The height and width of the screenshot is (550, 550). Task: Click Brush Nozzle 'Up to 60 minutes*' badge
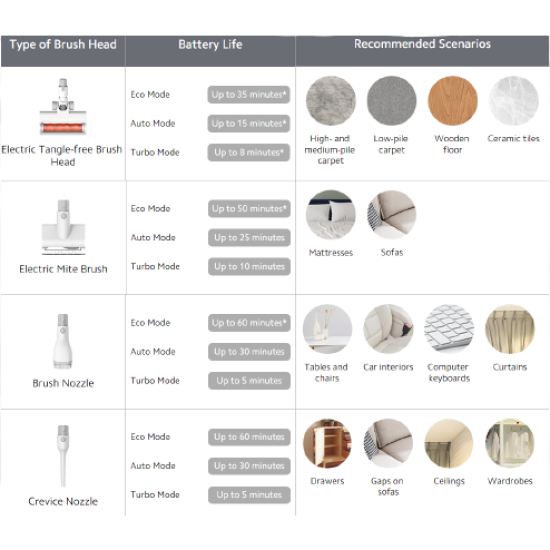(249, 323)
